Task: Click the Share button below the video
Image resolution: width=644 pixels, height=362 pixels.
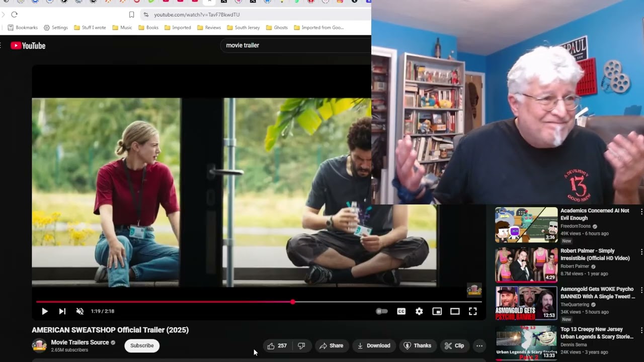Action: click(x=331, y=345)
